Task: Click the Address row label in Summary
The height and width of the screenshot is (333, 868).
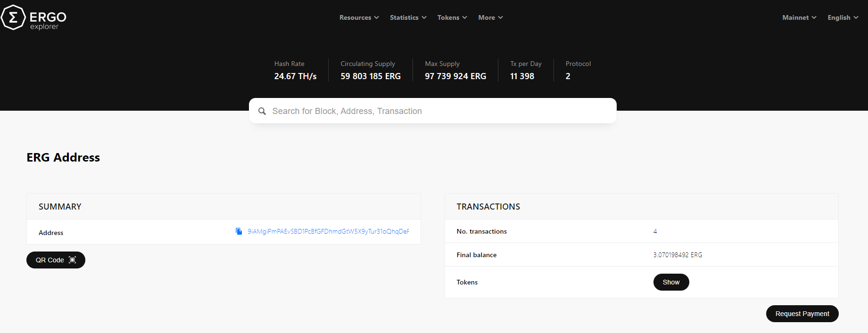Action: [x=51, y=233]
